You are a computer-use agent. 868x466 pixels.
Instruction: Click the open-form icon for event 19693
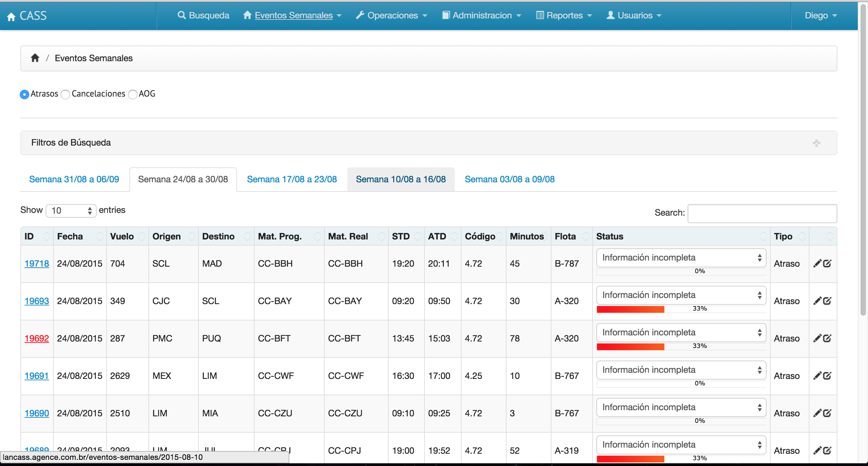[x=827, y=301]
